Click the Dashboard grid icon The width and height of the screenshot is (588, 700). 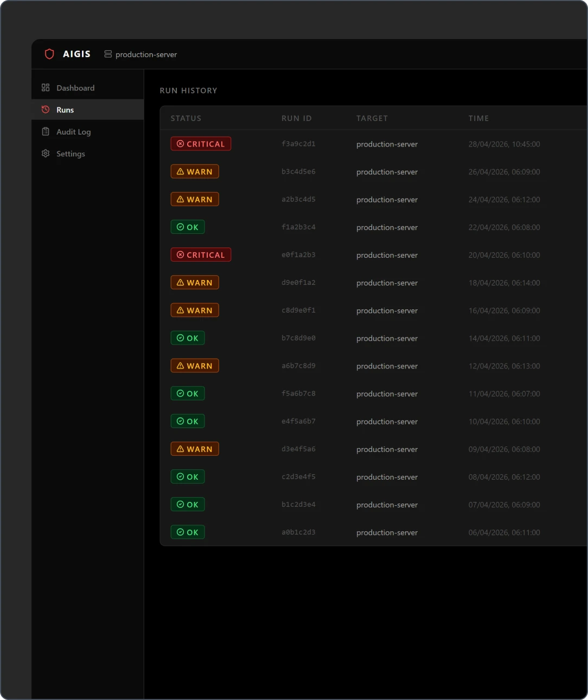coord(46,87)
